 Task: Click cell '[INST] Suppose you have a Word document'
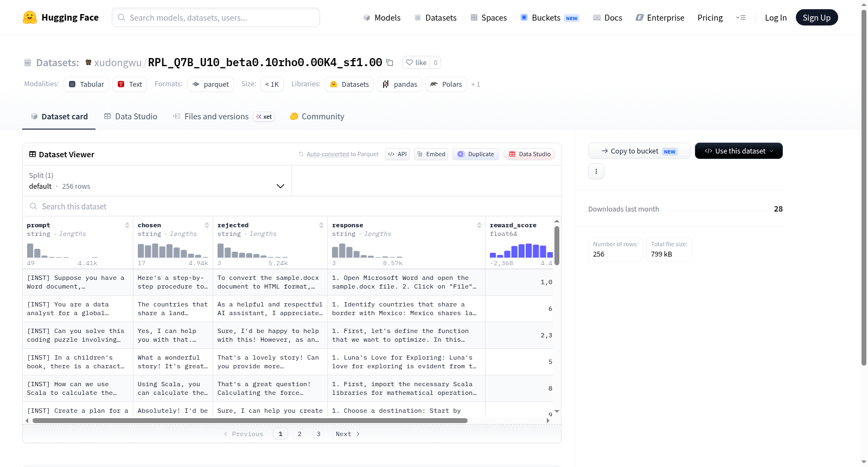point(78,282)
